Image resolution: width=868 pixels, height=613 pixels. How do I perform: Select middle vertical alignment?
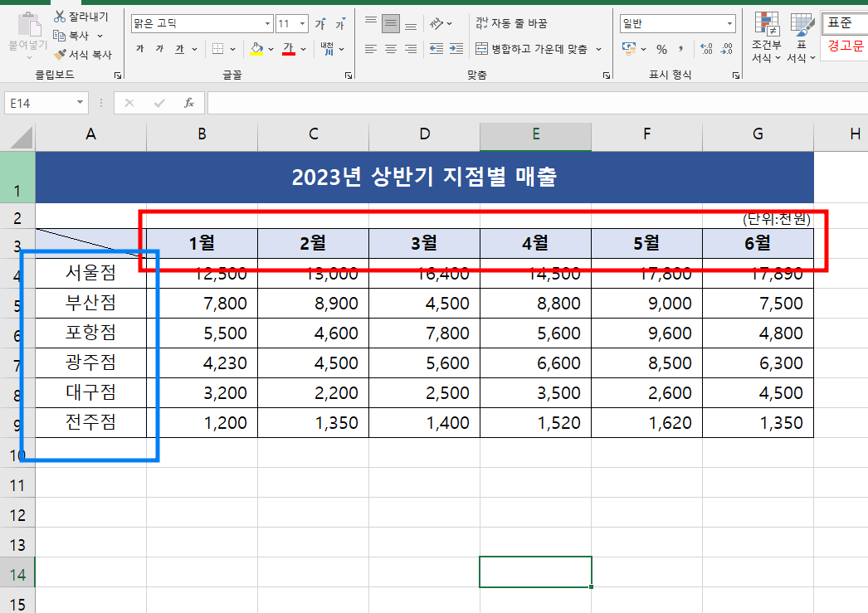tap(391, 24)
